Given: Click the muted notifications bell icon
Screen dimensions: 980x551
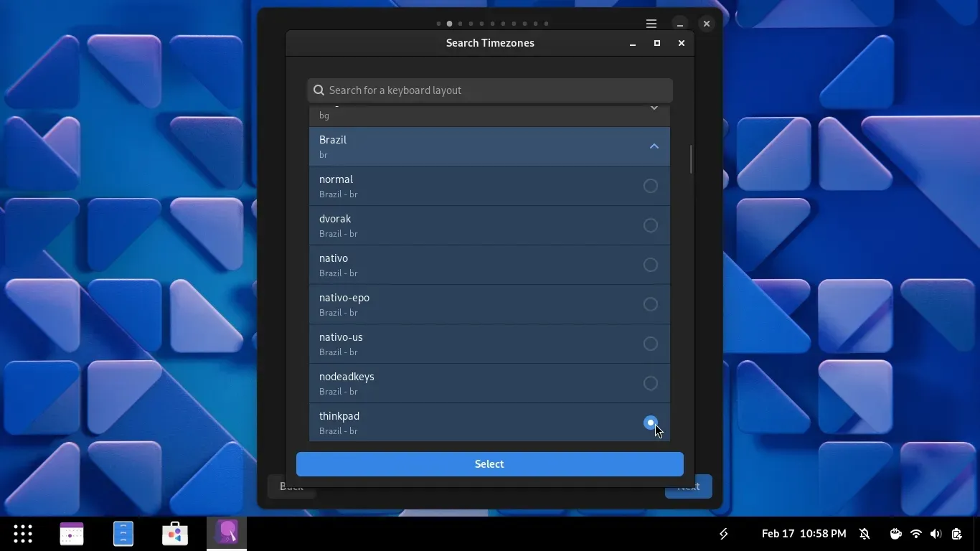Looking at the screenshot, I should click(864, 534).
